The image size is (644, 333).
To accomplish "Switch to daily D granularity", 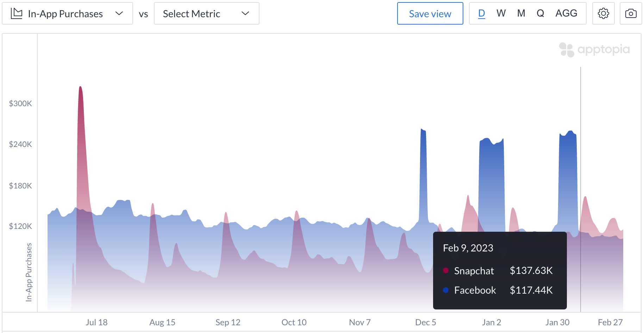I will coord(481,13).
